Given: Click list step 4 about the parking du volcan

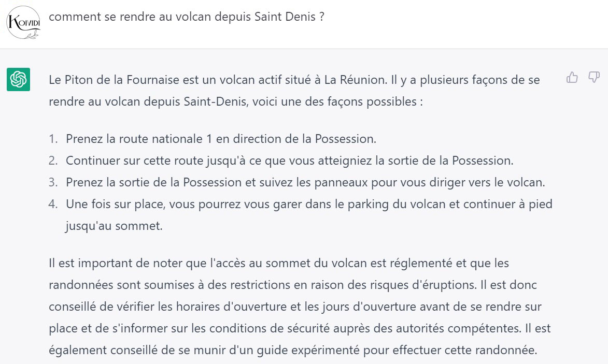Looking at the screenshot, I should 309,204.
